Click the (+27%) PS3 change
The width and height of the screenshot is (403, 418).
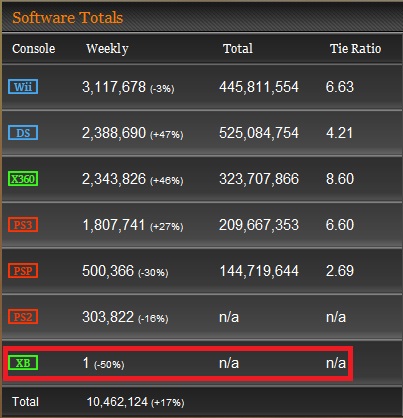pyautogui.click(x=167, y=227)
